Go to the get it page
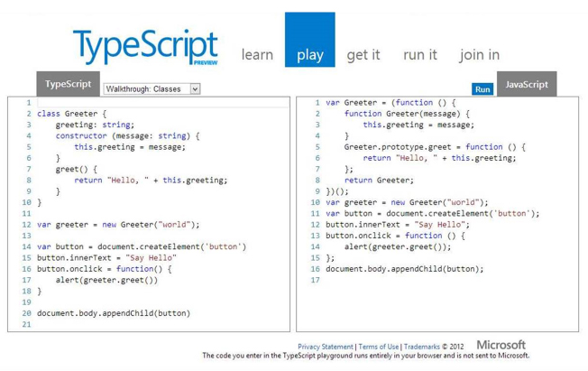Viewport: 588px width, 371px height. pyautogui.click(x=363, y=55)
